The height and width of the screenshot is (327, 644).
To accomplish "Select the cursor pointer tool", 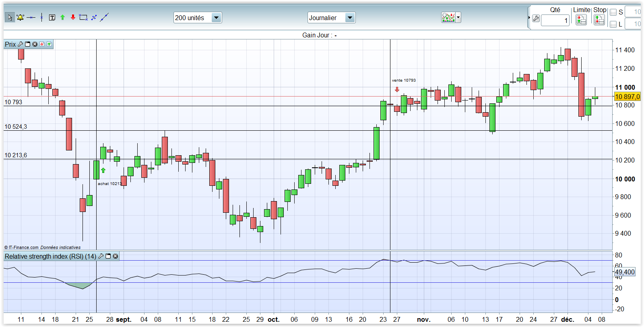I will (x=10, y=17).
